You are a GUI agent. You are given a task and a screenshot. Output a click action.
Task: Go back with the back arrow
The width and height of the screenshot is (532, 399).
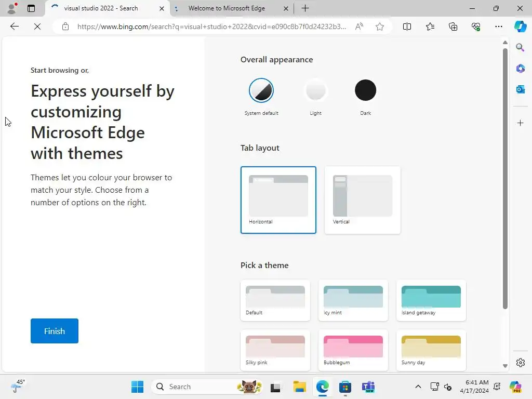pos(14,26)
